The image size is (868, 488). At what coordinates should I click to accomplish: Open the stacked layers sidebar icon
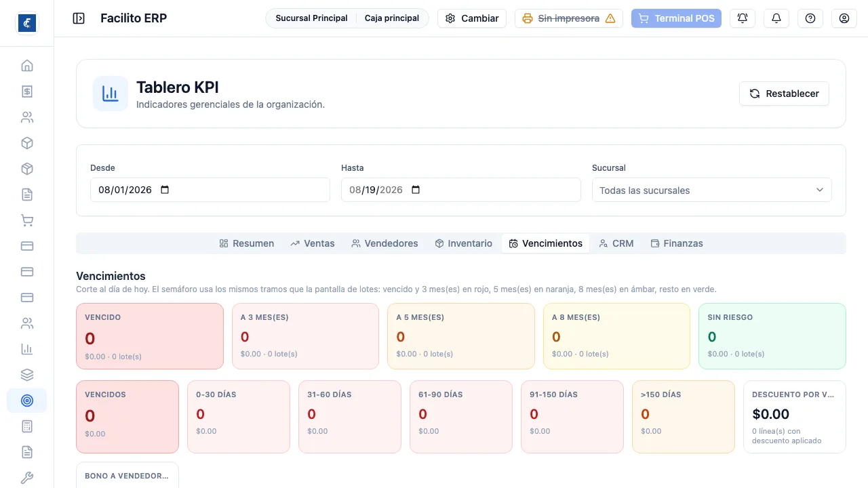pyautogui.click(x=27, y=375)
